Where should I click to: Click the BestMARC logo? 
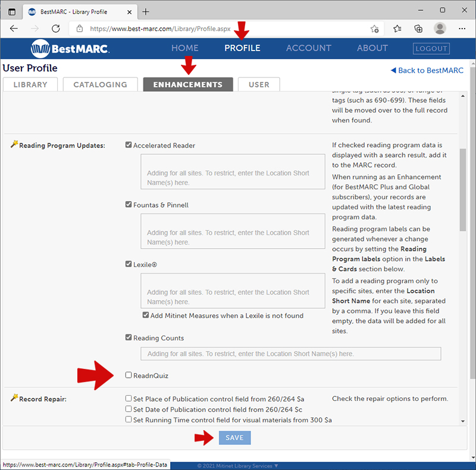(x=70, y=48)
